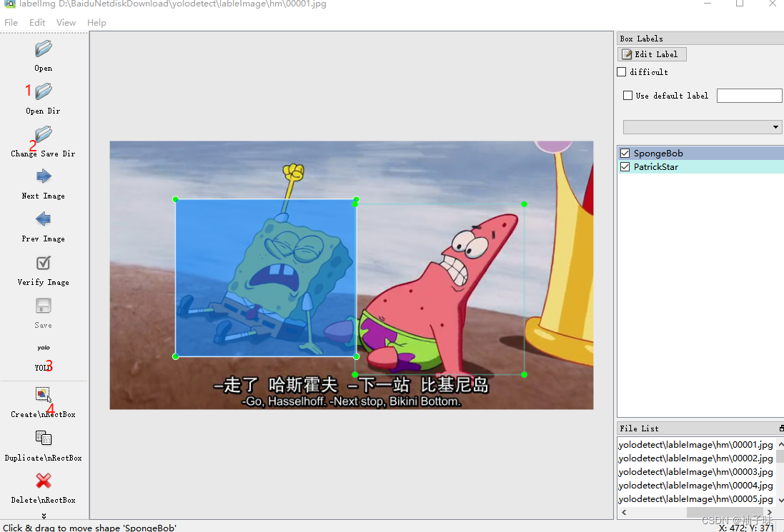
Task: Click SpongeBob box bottom-left vertex handle
Action: click(x=176, y=356)
